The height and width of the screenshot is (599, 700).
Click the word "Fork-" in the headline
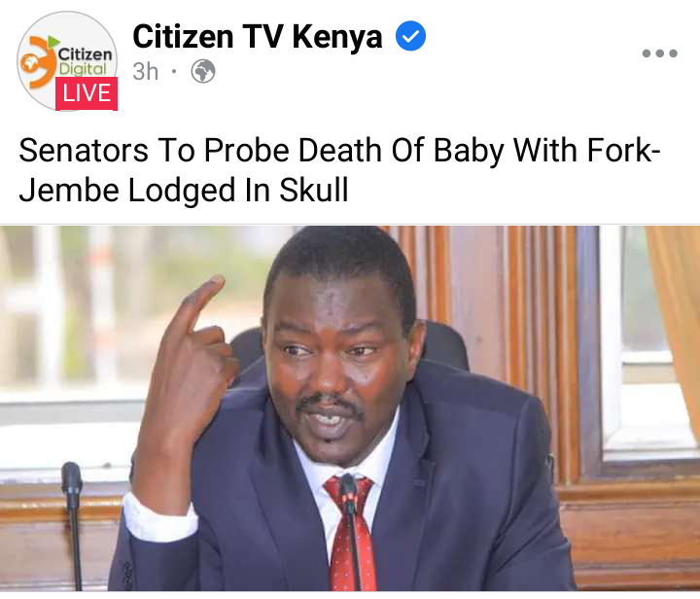coord(623,150)
